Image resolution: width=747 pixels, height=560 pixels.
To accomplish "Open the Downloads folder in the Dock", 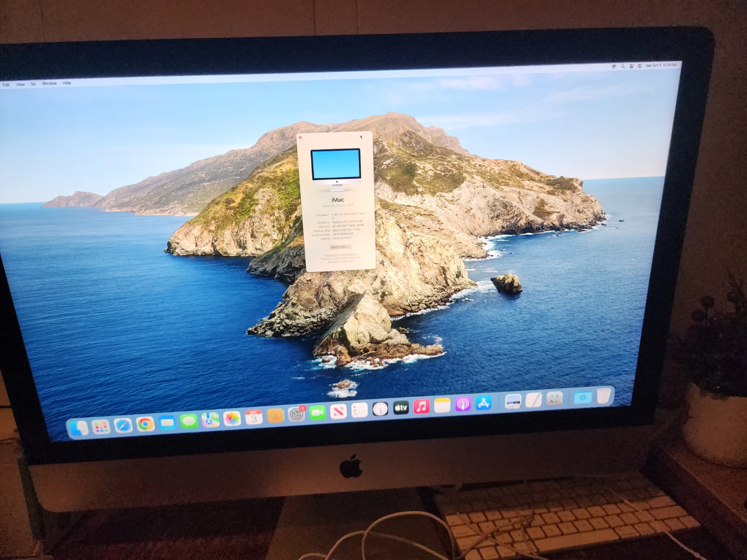I will click(x=583, y=397).
